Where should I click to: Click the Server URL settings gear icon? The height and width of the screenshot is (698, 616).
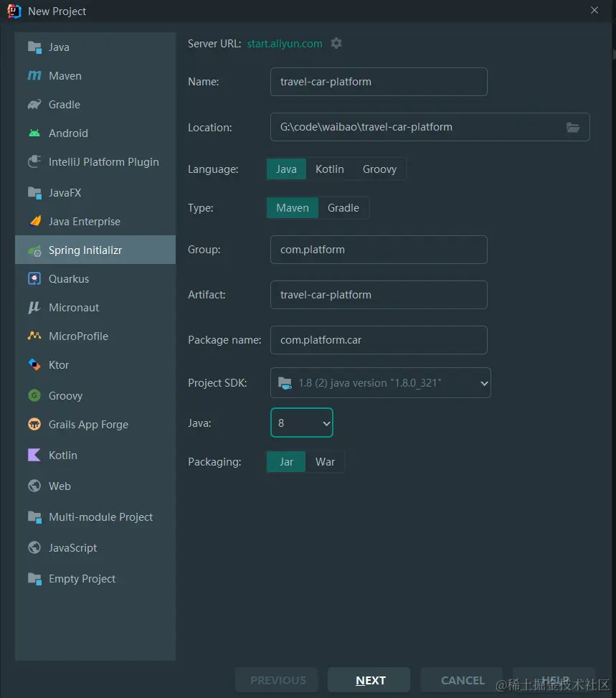click(336, 43)
